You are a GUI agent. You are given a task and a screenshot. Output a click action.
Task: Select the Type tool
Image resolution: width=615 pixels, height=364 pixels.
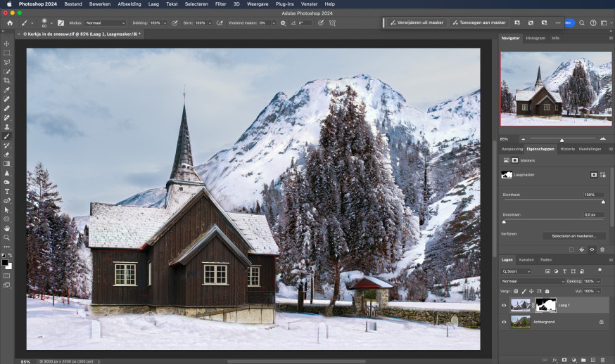click(6, 192)
